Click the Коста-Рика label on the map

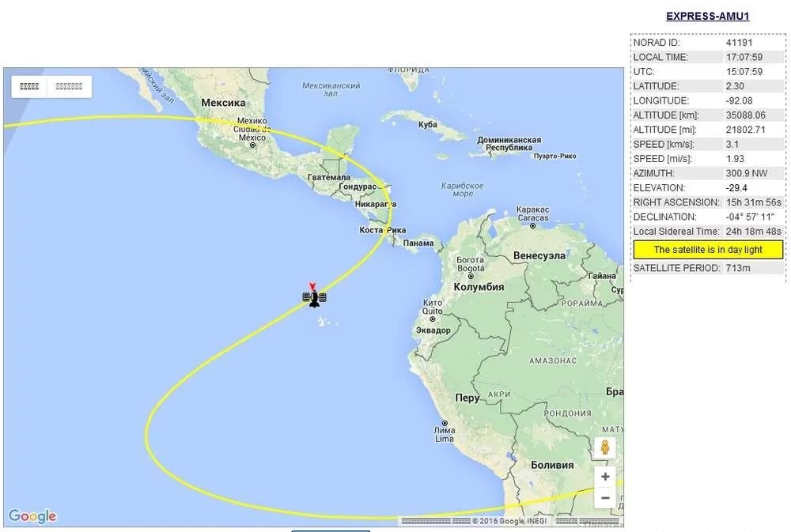click(382, 230)
